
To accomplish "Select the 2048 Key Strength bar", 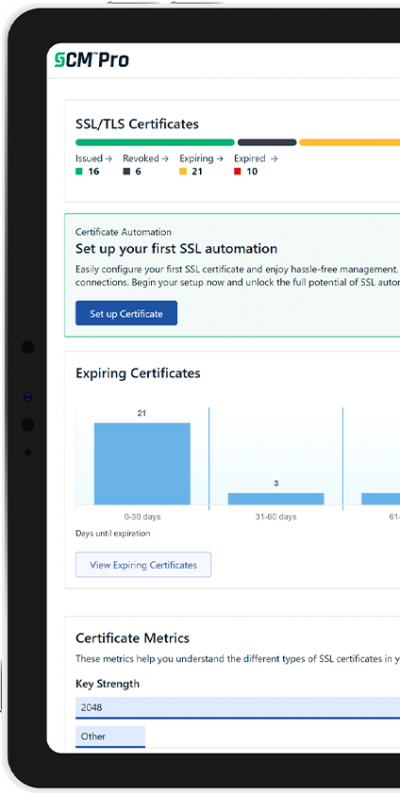I will [238, 707].
